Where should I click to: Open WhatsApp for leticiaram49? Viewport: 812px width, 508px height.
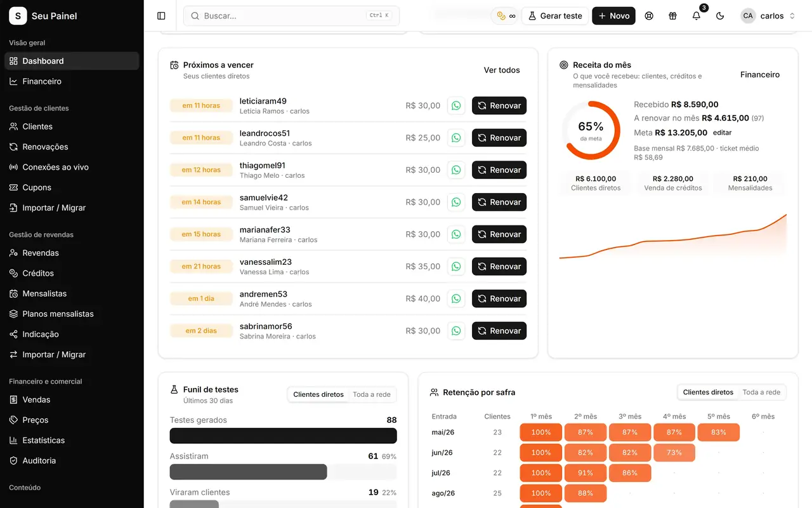(456, 105)
